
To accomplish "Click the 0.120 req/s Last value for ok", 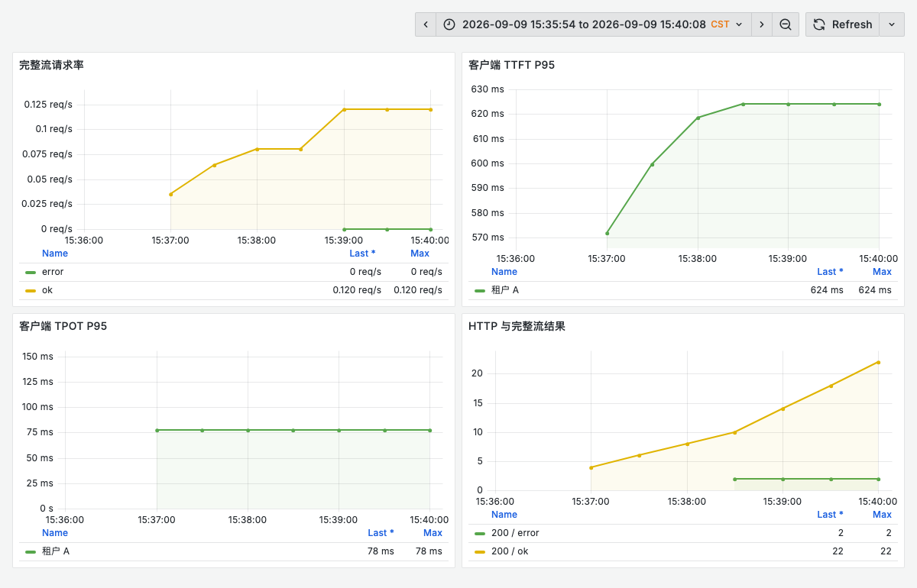I will [357, 290].
